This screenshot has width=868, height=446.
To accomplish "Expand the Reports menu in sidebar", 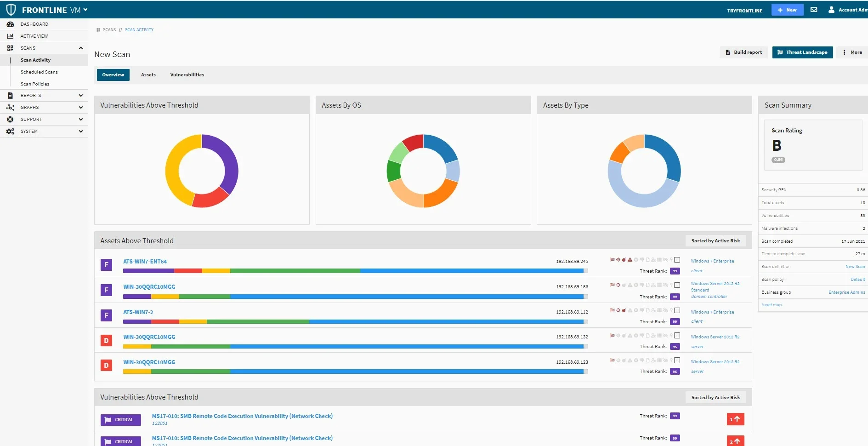I will [81, 96].
